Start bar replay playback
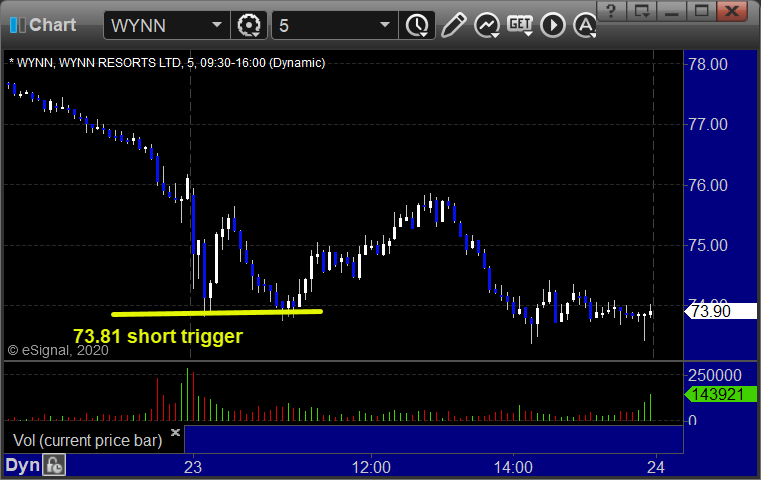761x480 pixels. 553,25
